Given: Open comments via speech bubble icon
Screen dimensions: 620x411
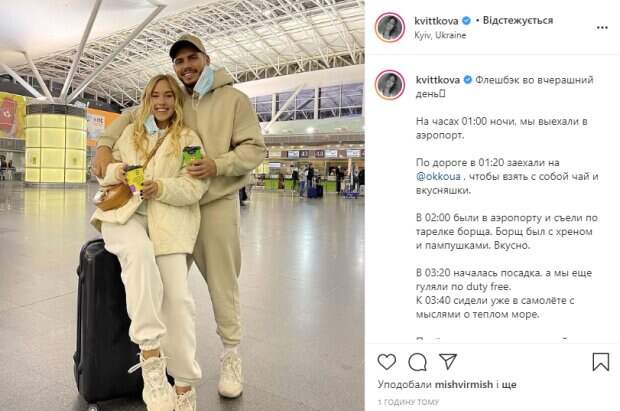Looking at the screenshot, I should (x=417, y=362).
